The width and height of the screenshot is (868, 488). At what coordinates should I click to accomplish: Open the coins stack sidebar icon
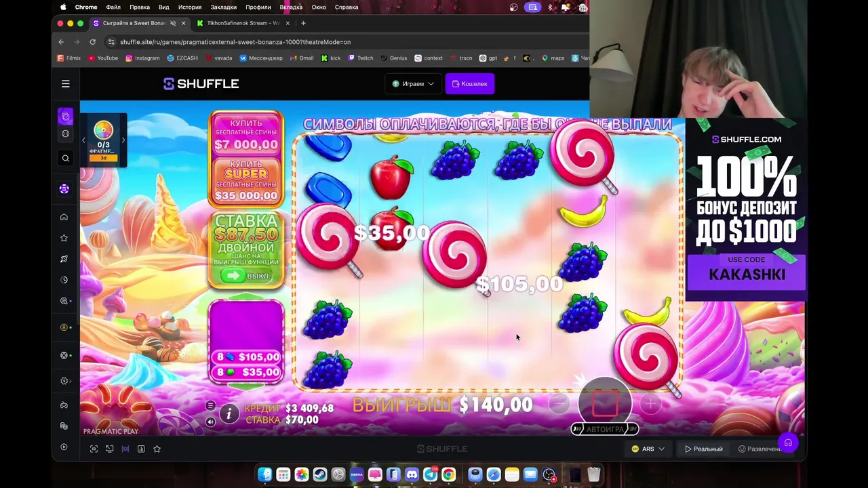64,426
